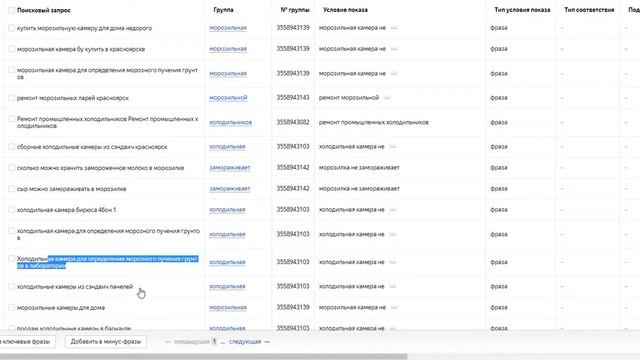Click query text 'сколько можно хранить замороженное молоко в морозилке'
Viewport: 640px width, 360px height.
pos(100,168)
